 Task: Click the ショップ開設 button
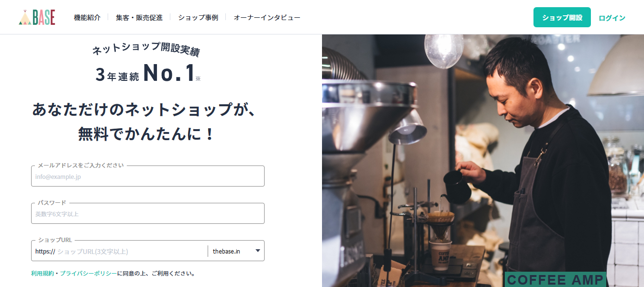tap(562, 17)
